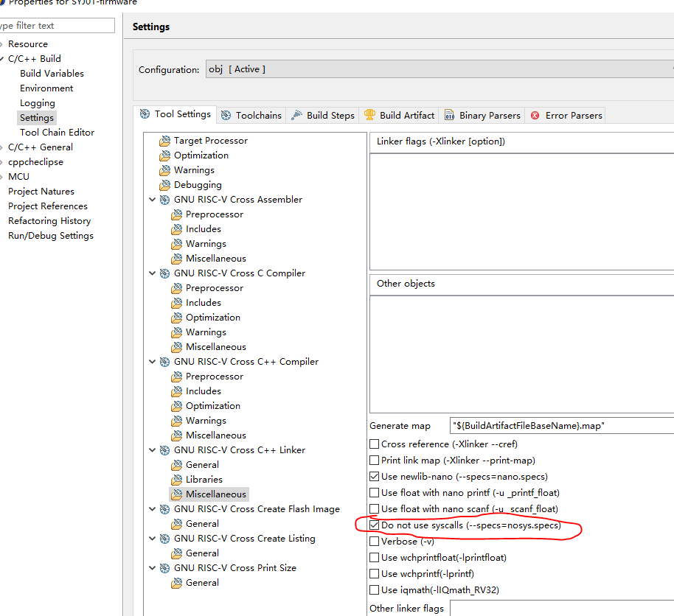The height and width of the screenshot is (616, 674).
Task: Click the Debugging settings icon
Action: [x=164, y=185]
